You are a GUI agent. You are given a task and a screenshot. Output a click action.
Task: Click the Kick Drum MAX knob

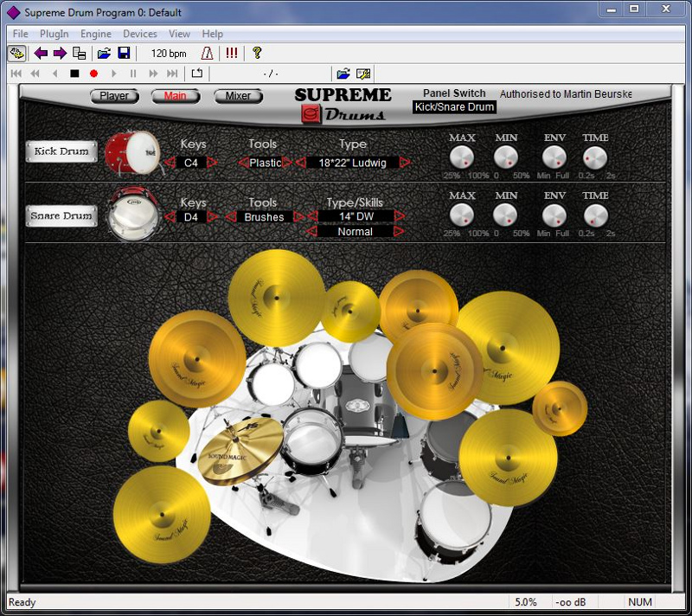[462, 158]
